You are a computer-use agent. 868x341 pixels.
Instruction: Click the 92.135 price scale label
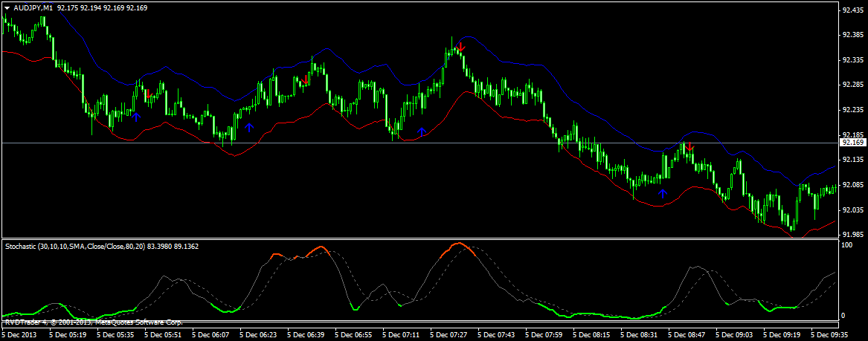852,160
